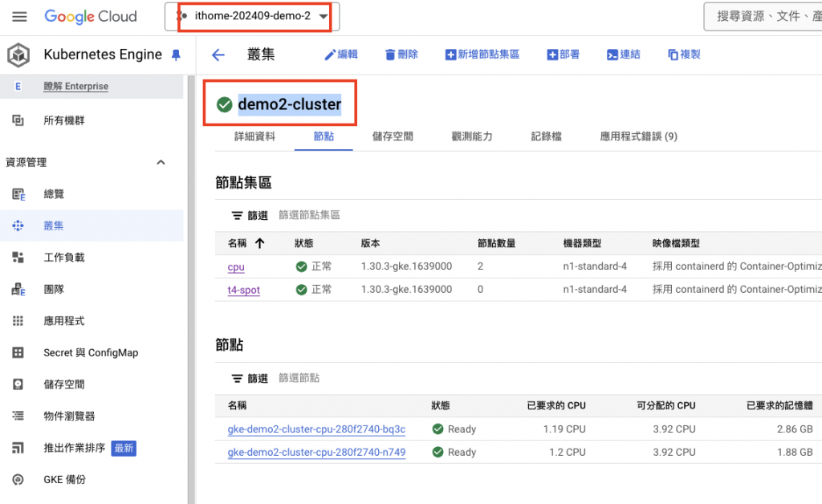The image size is (822, 504).
Task: Click the 機器類型 column header
Action: (582, 243)
